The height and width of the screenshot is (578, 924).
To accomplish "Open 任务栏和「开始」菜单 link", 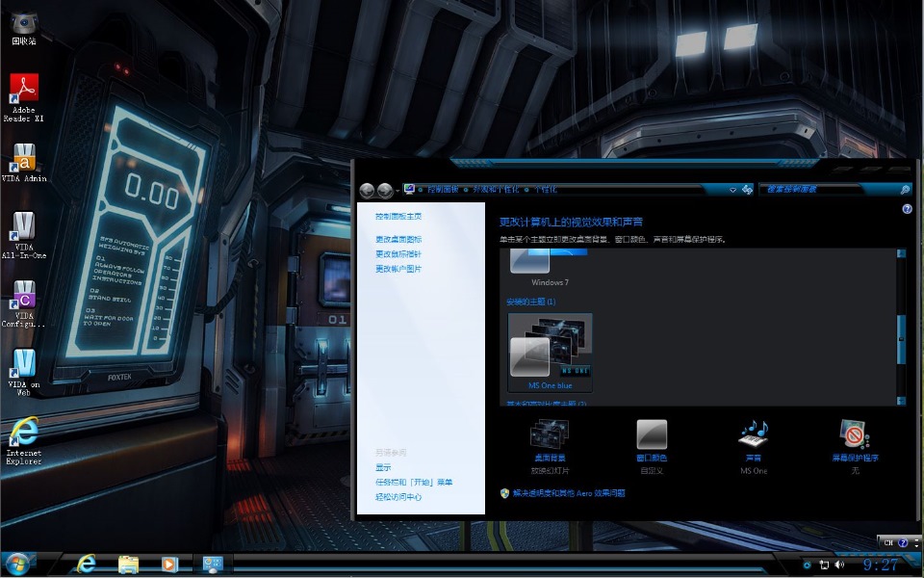I will (x=414, y=483).
